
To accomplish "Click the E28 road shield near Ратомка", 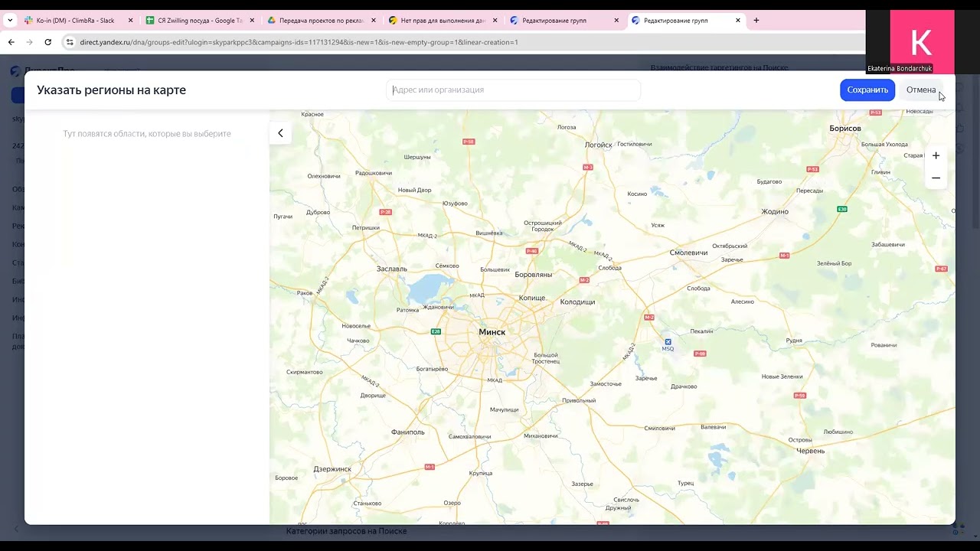I will click(436, 331).
